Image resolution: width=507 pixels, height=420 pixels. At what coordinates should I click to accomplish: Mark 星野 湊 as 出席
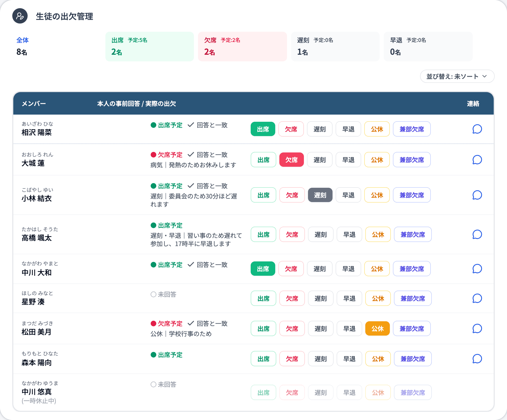tap(263, 299)
